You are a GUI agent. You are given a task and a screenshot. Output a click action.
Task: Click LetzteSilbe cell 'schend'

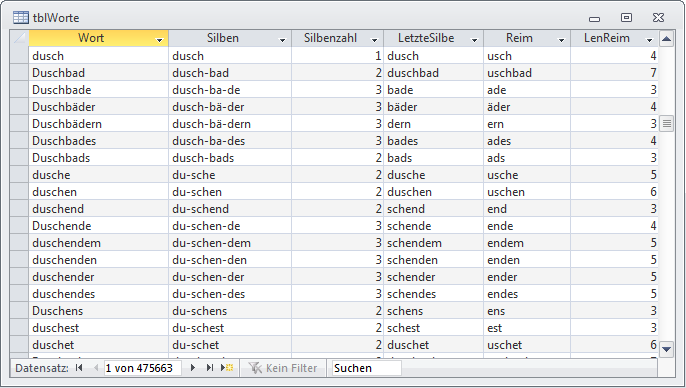(x=434, y=209)
